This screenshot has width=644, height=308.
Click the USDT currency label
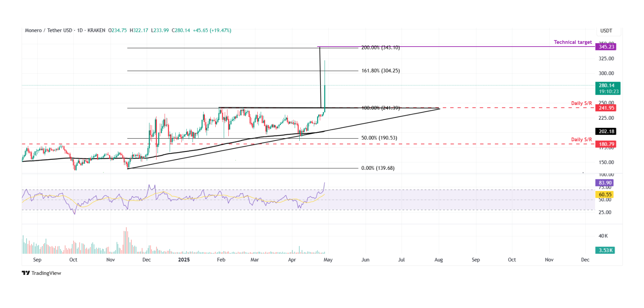tap(606, 30)
